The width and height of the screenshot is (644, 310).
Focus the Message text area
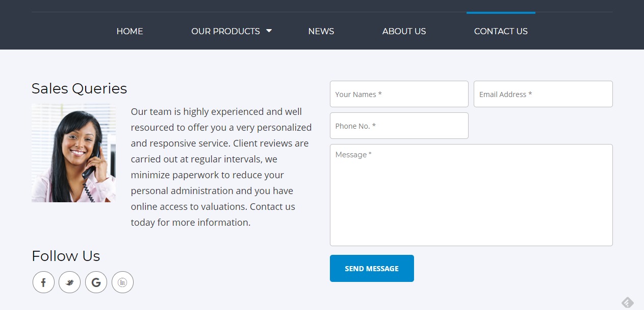point(471,194)
